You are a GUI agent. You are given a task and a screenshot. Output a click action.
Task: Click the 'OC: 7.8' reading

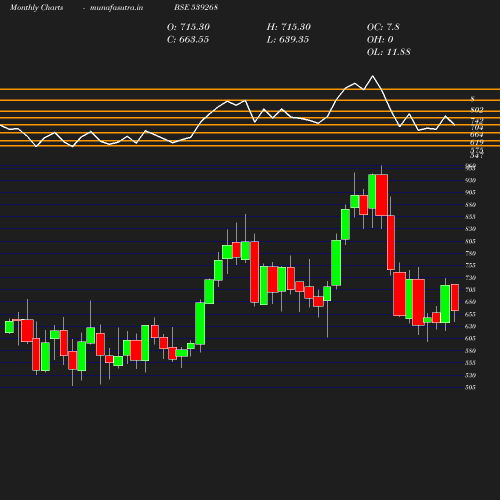tap(383, 27)
